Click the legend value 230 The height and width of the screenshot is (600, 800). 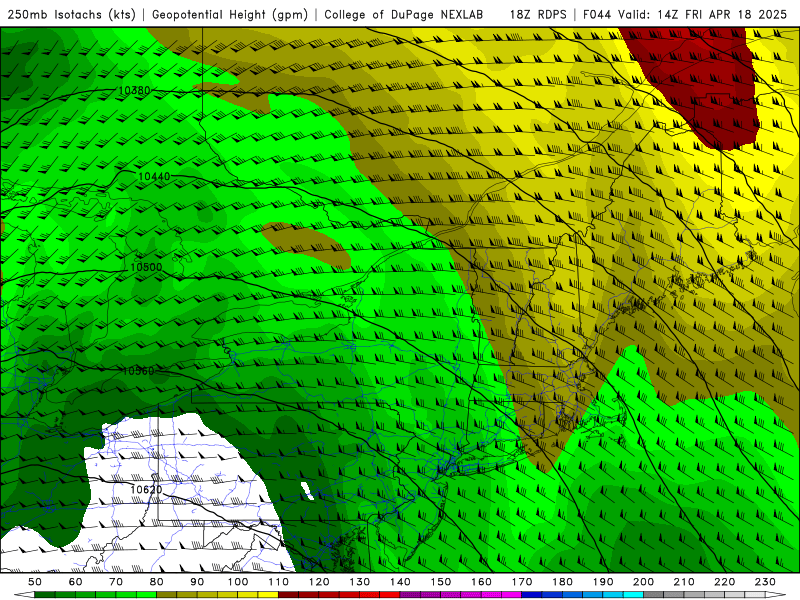(765, 582)
